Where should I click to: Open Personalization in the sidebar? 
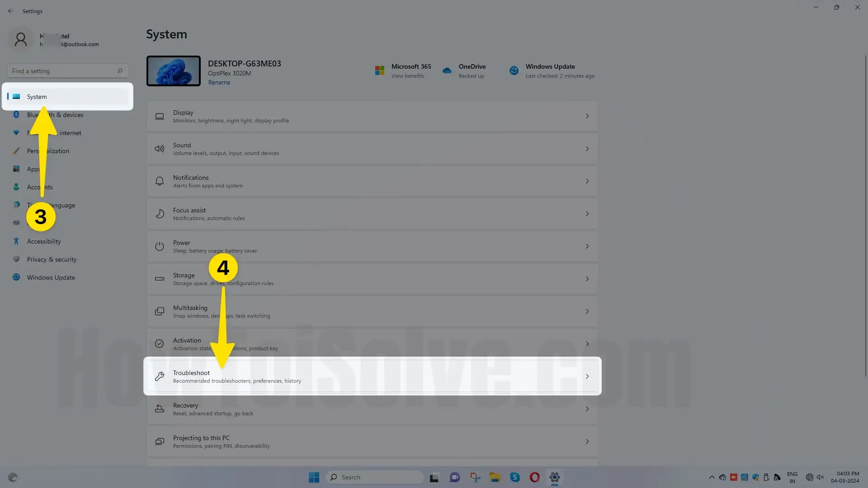pyautogui.click(x=68, y=151)
